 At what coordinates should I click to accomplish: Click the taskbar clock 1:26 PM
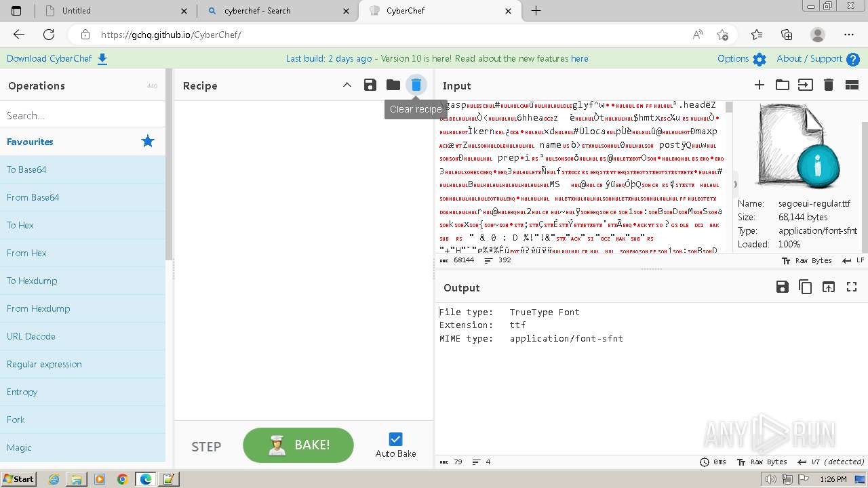coord(832,479)
